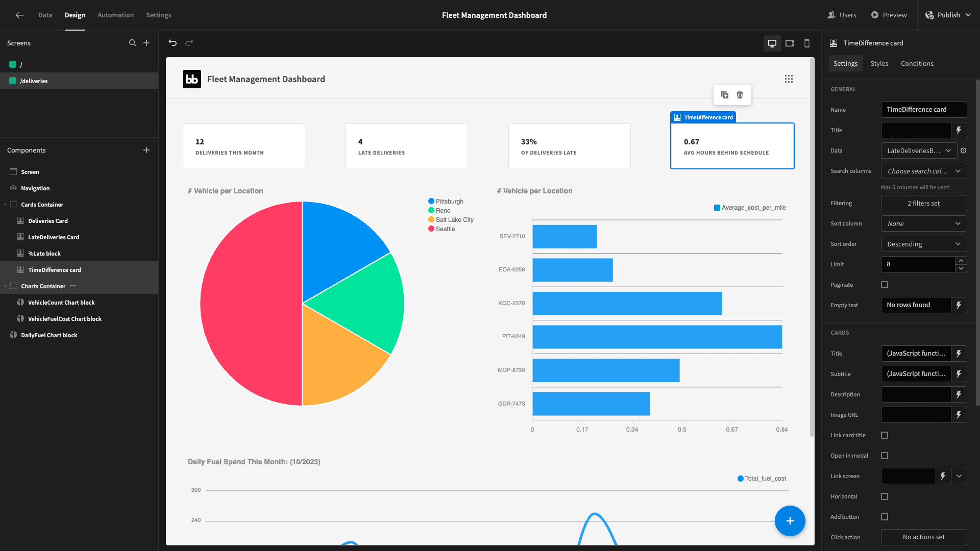Viewport: 980px width, 551px height.
Task: Switch to mobile preview icon
Action: pyautogui.click(x=807, y=43)
